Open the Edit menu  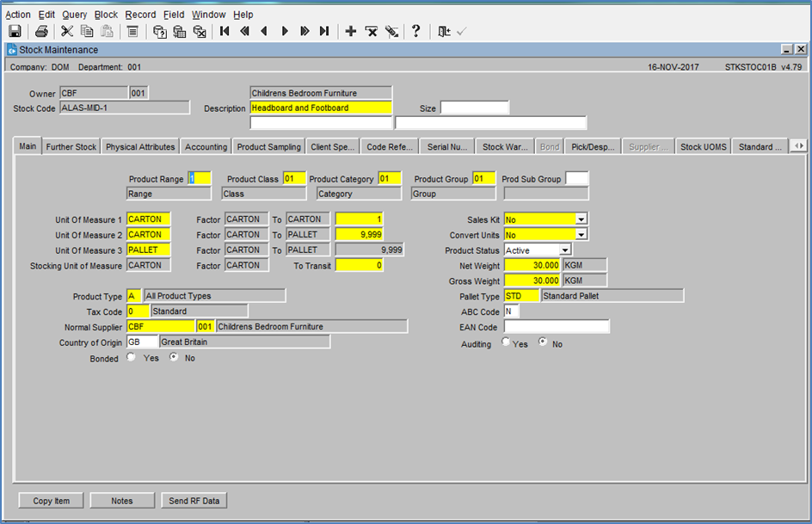pyautogui.click(x=46, y=15)
